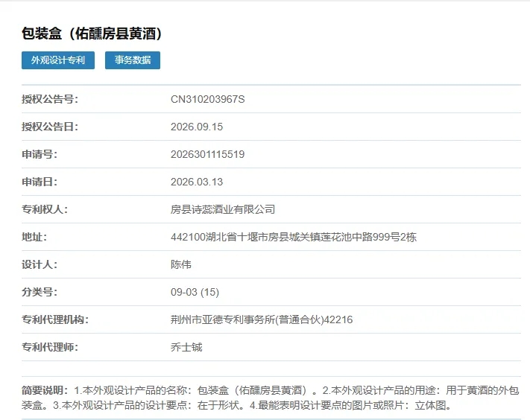The width and height of the screenshot is (530, 420).
Task: Select the title 包装盒（佑醺房县黄酒）
Action: point(92,34)
